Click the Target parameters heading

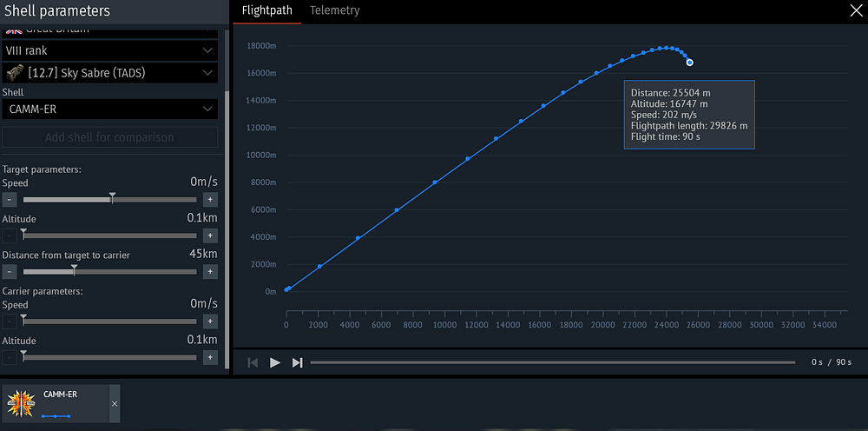click(42, 169)
